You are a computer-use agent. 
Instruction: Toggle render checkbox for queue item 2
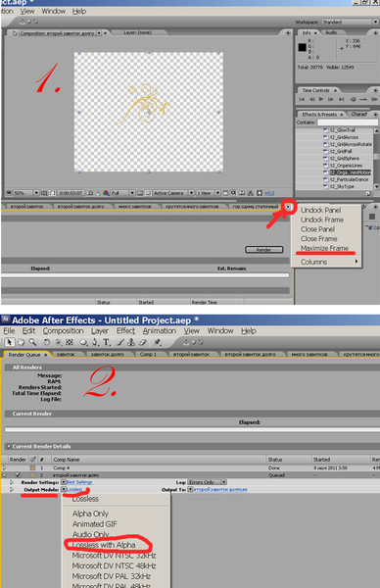click(x=18, y=474)
